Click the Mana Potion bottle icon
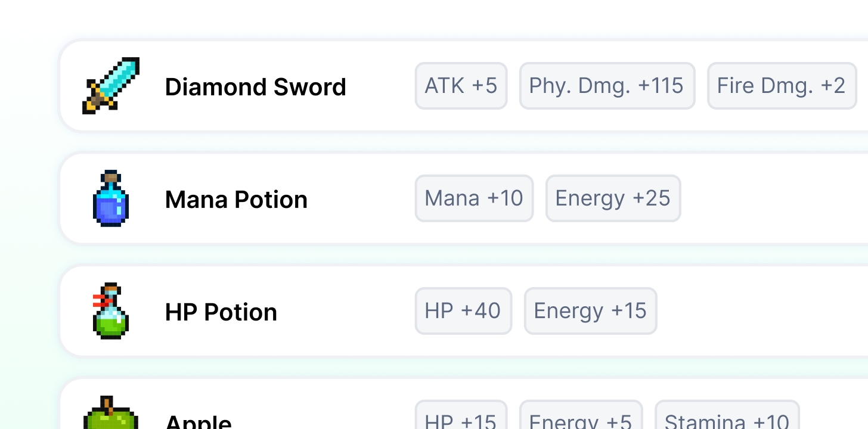The height and width of the screenshot is (429, 868). pos(111,198)
